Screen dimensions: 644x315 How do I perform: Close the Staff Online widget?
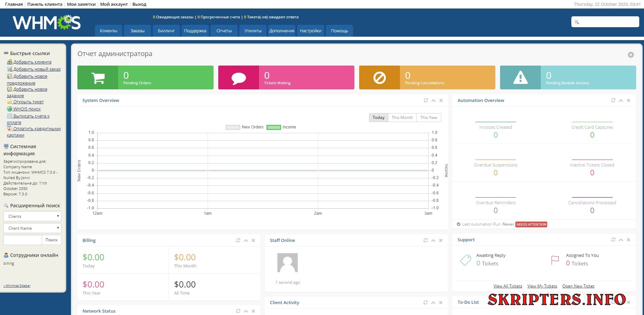tap(441, 240)
